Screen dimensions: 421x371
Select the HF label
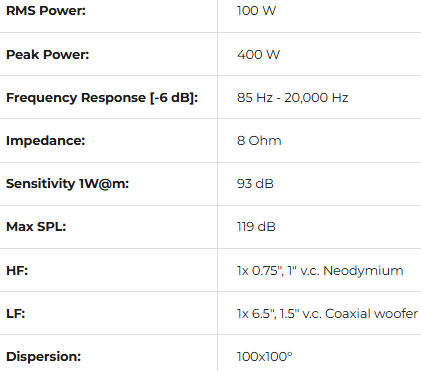(17, 270)
